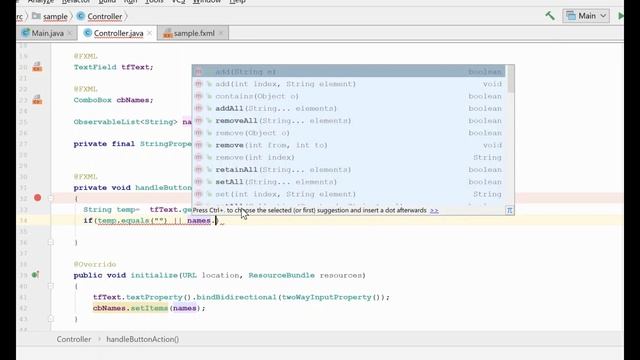Click "cbNames.setItems" in the code
Viewport: 640px width, 360px height.
click(130, 308)
